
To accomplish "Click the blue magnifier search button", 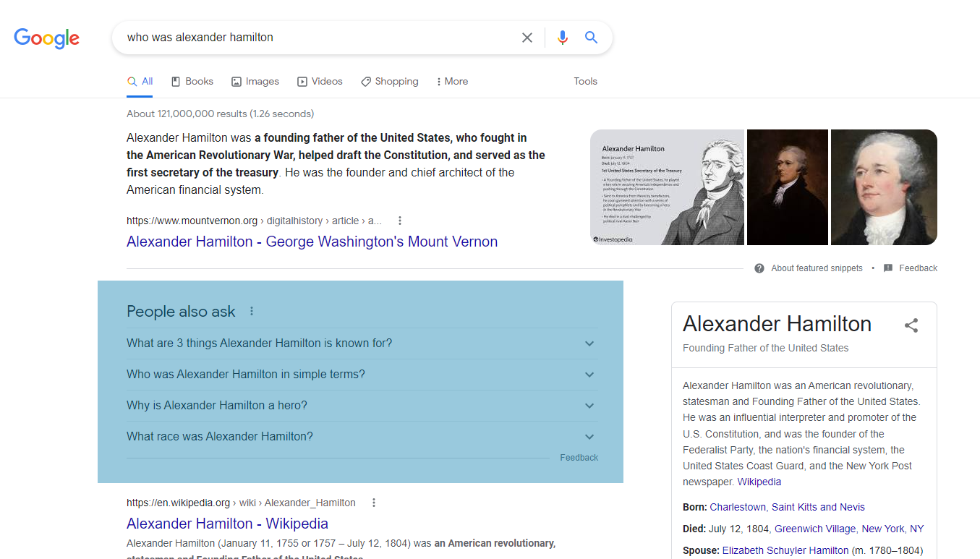I will click(x=591, y=38).
